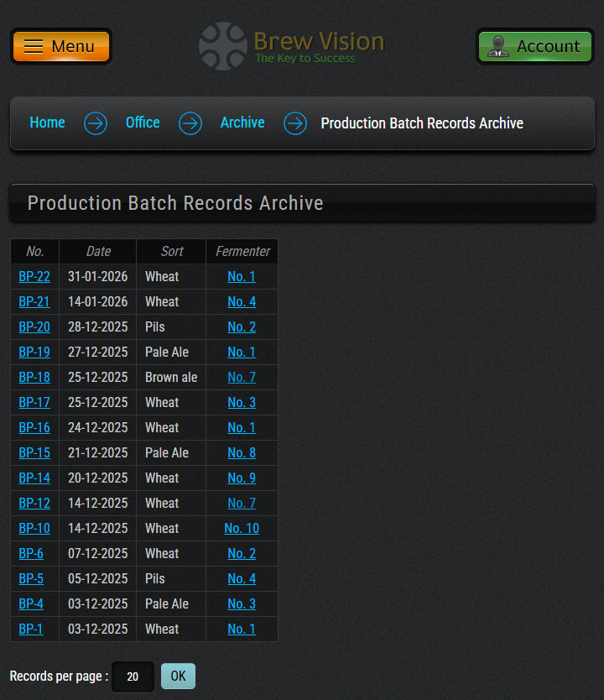Select fermenter No. 10 link for BP-10
Screen dimensions: 604x700
(242, 528)
